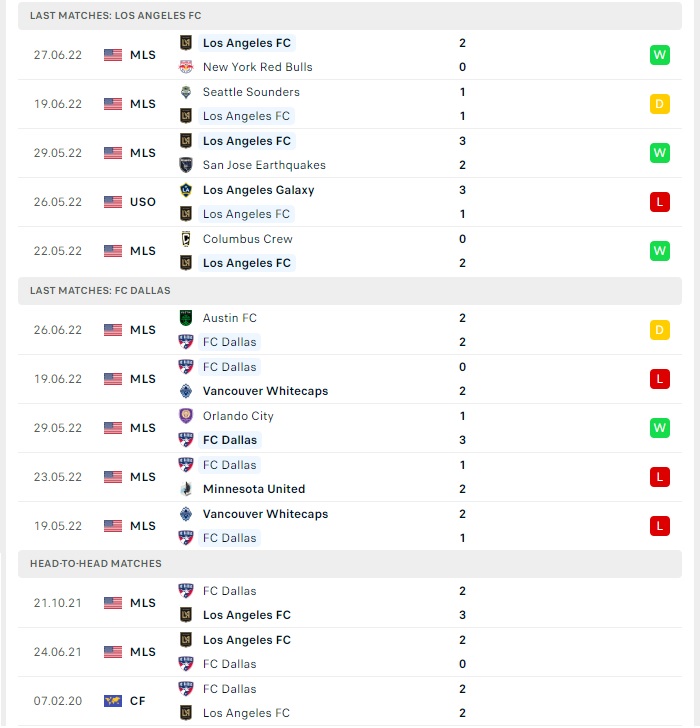700x728 pixels.
Task: Click the Los Angeles Galaxy crest icon
Action: [186, 190]
